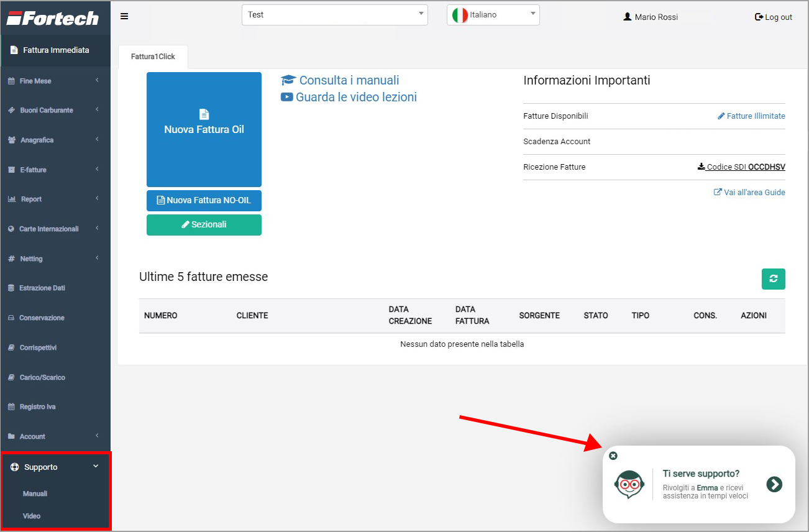Open the Test company dropdown
The image size is (809, 532).
pos(334,15)
